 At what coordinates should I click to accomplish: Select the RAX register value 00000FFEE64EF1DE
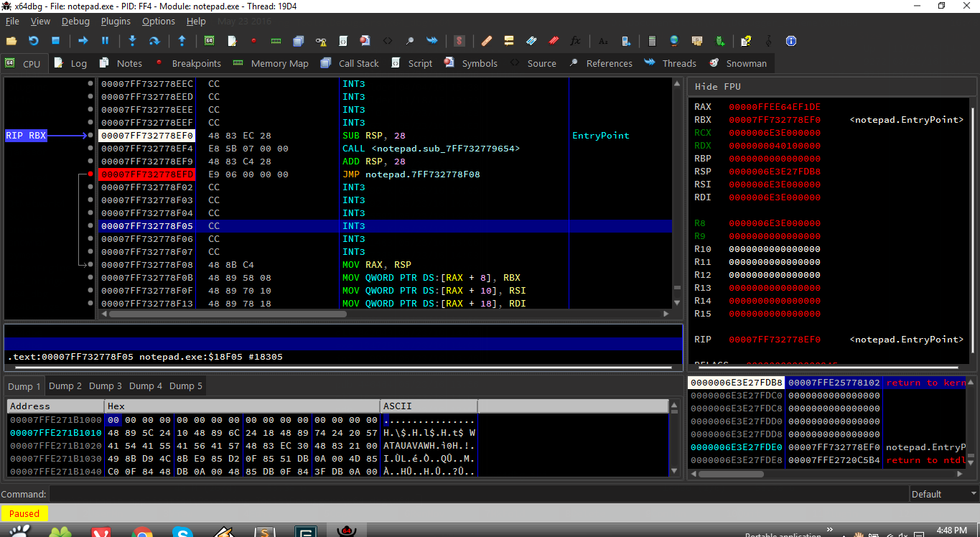coord(775,107)
